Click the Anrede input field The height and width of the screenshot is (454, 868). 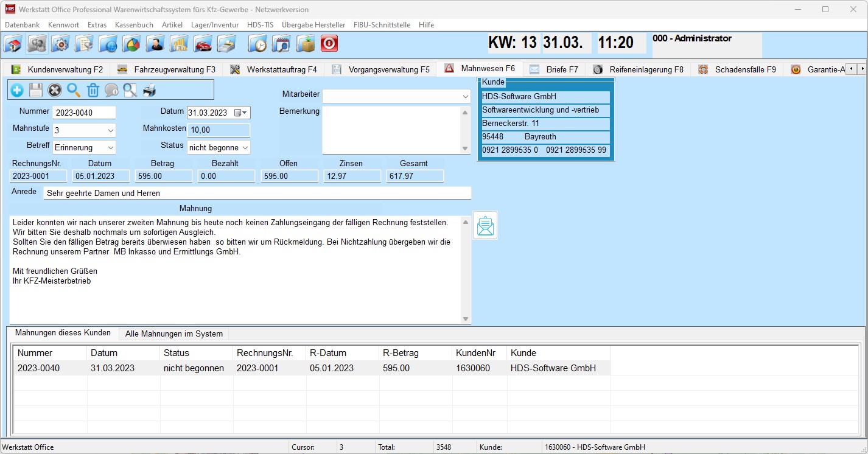[x=257, y=193]
